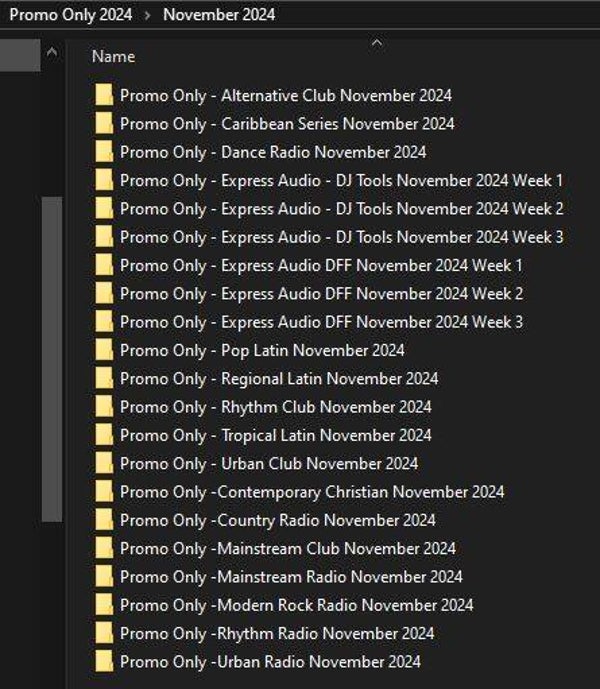Click folder icon for Express Audio DFF Week 1
600x689 pixels.
tap(104, 265)
